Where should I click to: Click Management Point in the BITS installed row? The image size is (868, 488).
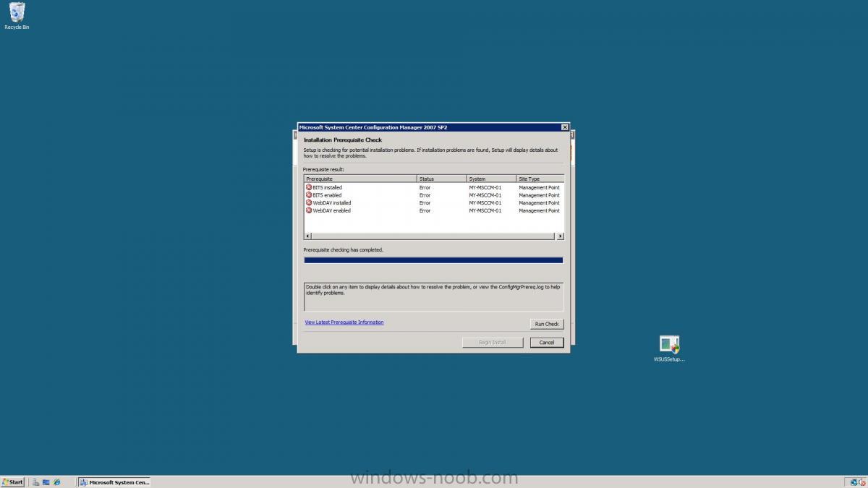tap(539, 187)
